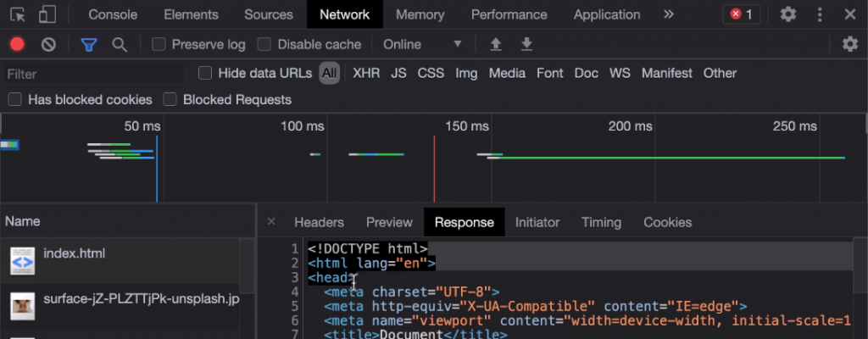Clear the network log
The image size is (868, 339).
coord(48,44)
